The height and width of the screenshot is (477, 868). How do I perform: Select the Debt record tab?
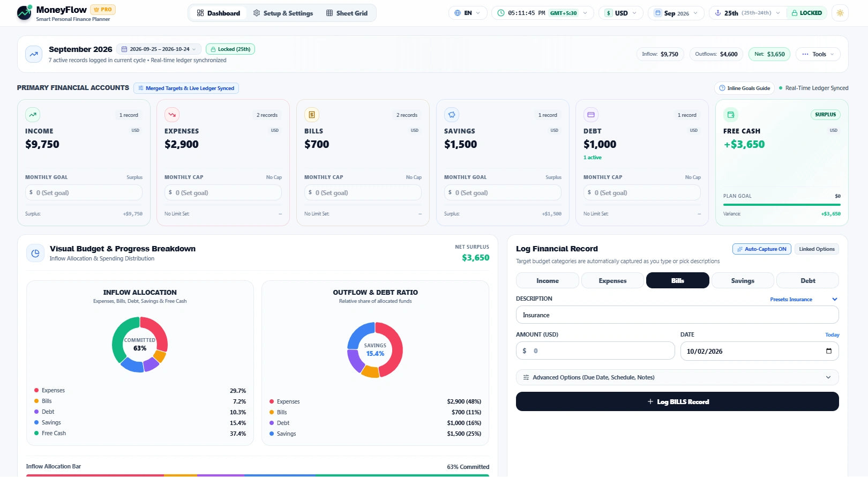tap(807, 280)
